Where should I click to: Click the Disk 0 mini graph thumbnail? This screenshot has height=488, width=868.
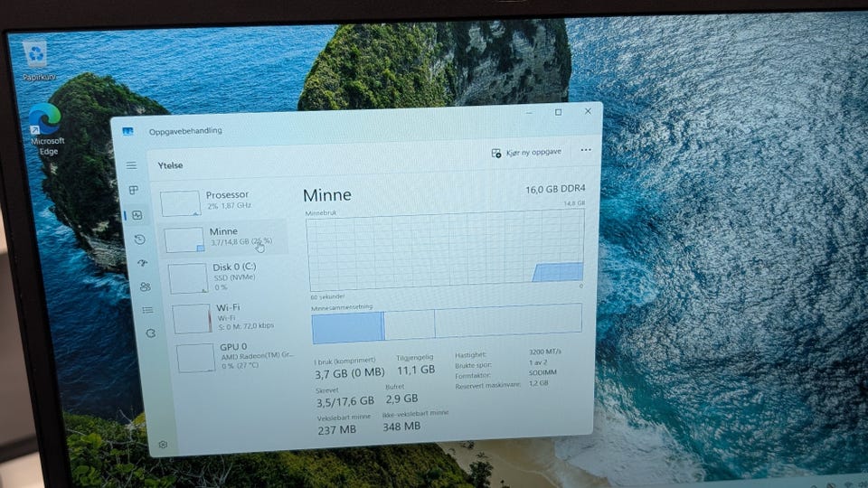[188, 278]
